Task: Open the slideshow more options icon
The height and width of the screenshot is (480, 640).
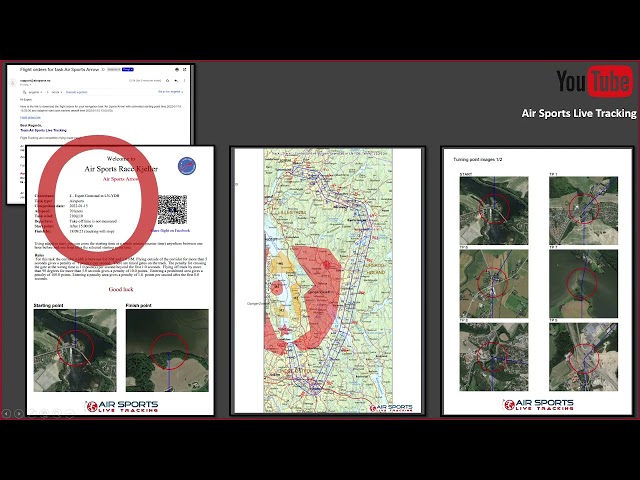Action: coord(70,413)
